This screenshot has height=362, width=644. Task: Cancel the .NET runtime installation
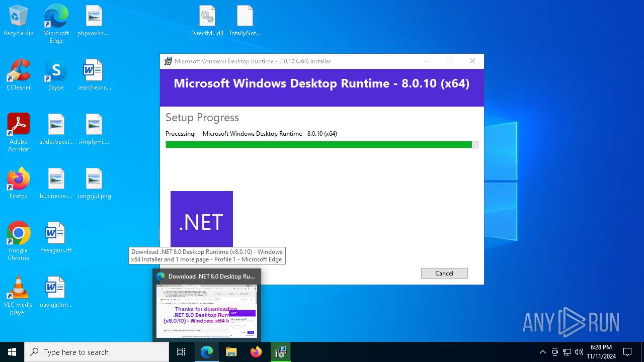[x=444, y=273]
